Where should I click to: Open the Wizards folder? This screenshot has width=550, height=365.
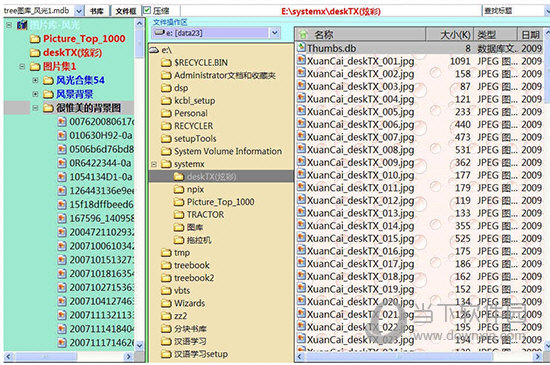pyautogui.click(x=189, y=303)
